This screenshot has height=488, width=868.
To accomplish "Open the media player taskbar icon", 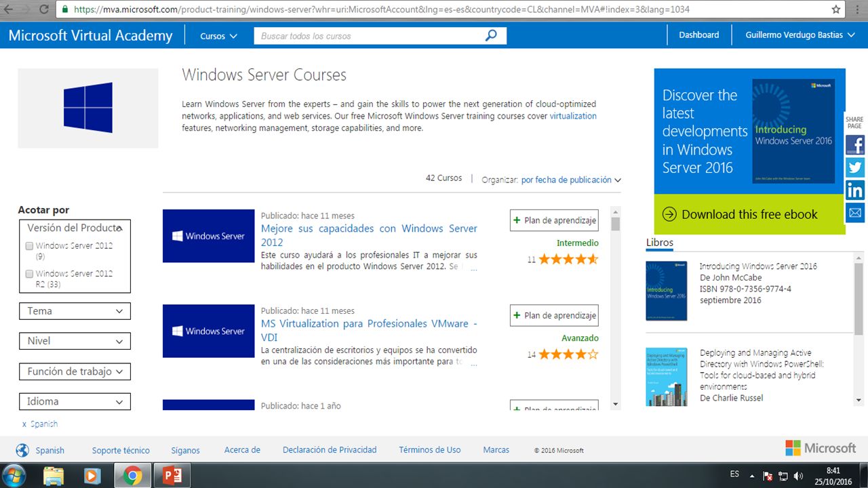I will click(x=92, y=476).
